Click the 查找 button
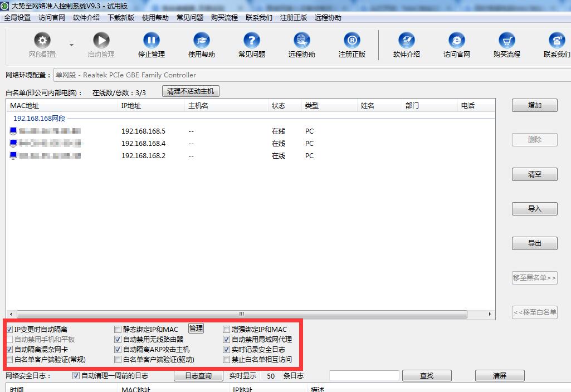571x392 pixels. tap(427, 376)
